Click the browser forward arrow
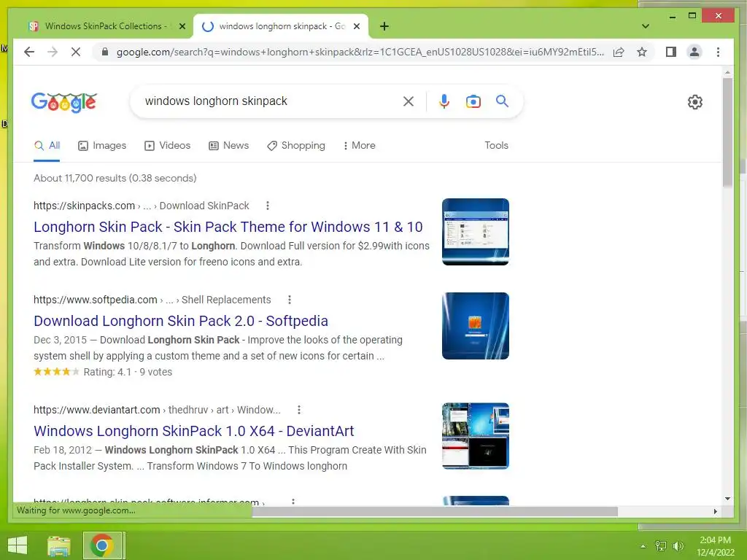Screen dimensions: 747x560 53,52
